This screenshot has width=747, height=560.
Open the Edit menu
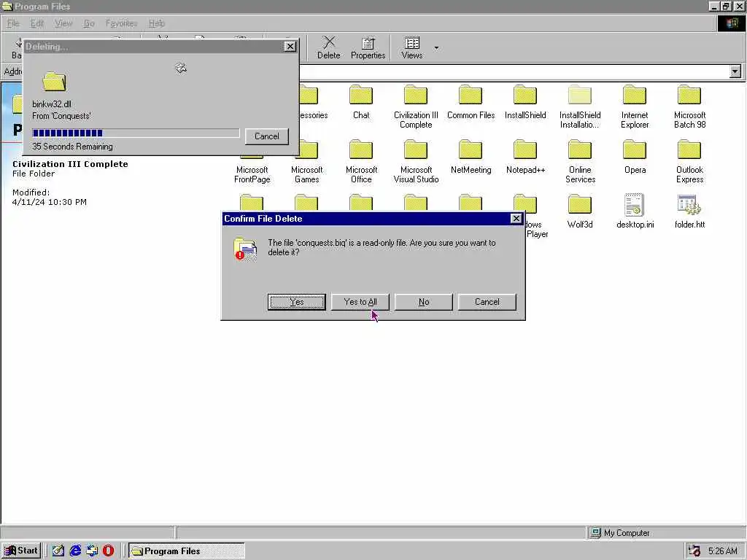point(36,23)
